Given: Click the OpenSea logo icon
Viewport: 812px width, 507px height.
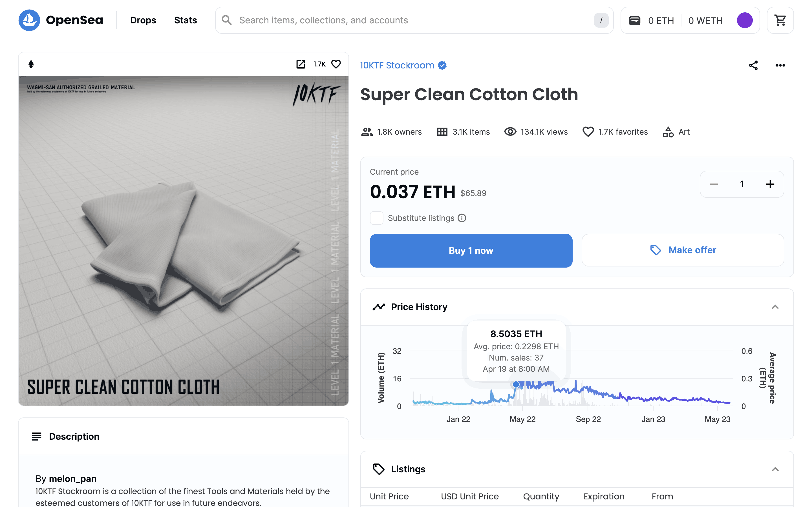Looking at the screenshot, I should (29, 20).
